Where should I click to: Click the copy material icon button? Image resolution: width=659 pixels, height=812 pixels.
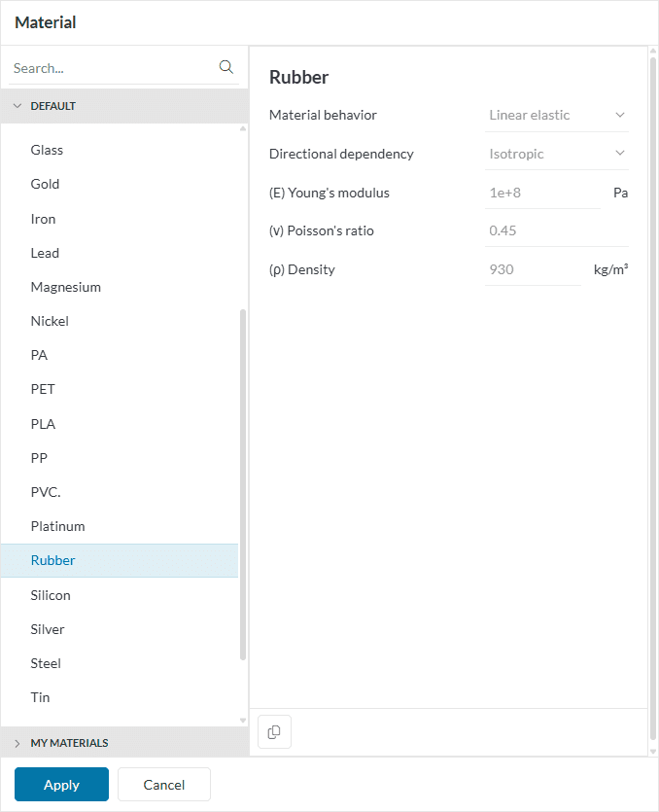pos(274,732)
